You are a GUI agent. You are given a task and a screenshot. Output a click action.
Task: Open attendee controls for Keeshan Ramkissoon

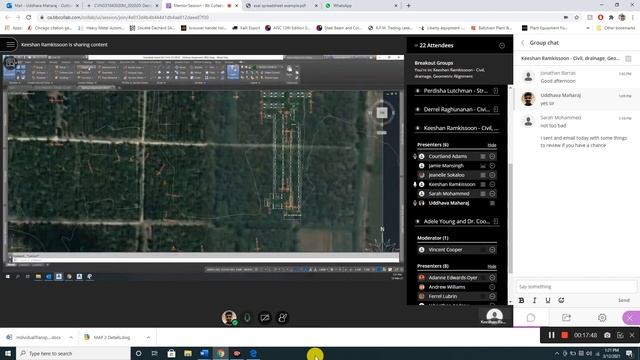pyautogui.click(x=492, y=184)
